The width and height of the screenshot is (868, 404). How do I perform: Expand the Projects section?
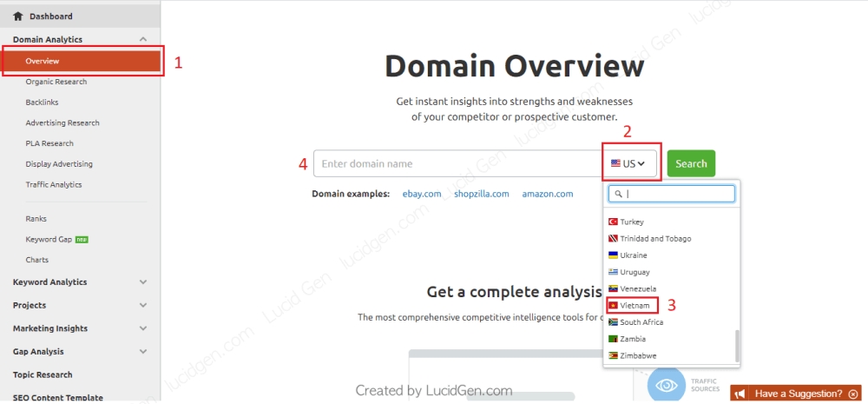(x=143, y=305)
